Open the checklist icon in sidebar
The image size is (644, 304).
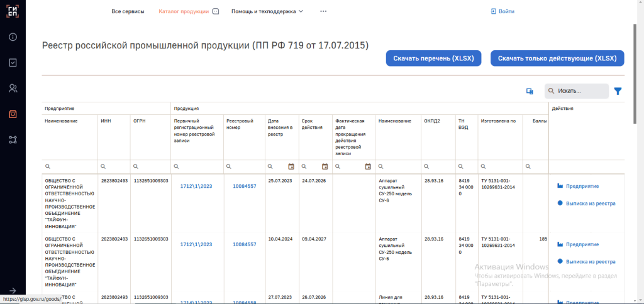pos(13,62)
